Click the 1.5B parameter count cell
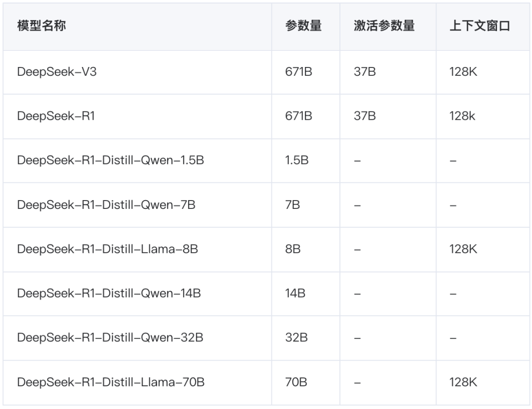This screenshot has width=532, height=409. 297,161
